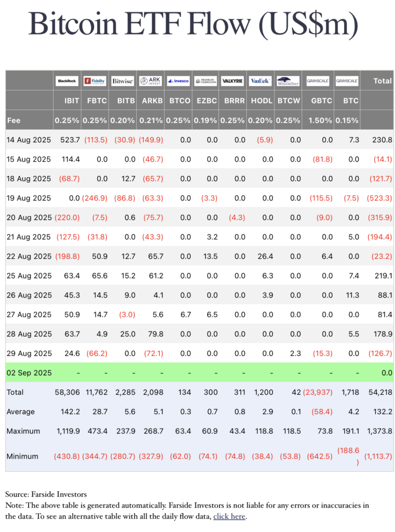
Task: Select the EZBC ticker header
Action: 206,101
